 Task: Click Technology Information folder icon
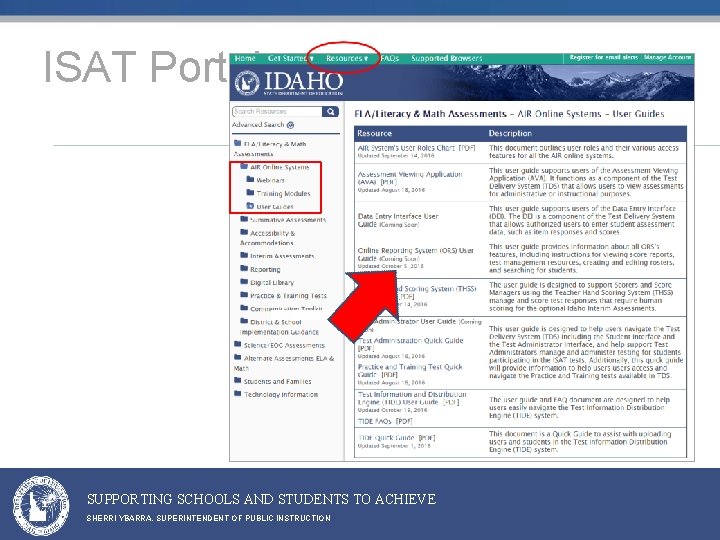(237, 394)
